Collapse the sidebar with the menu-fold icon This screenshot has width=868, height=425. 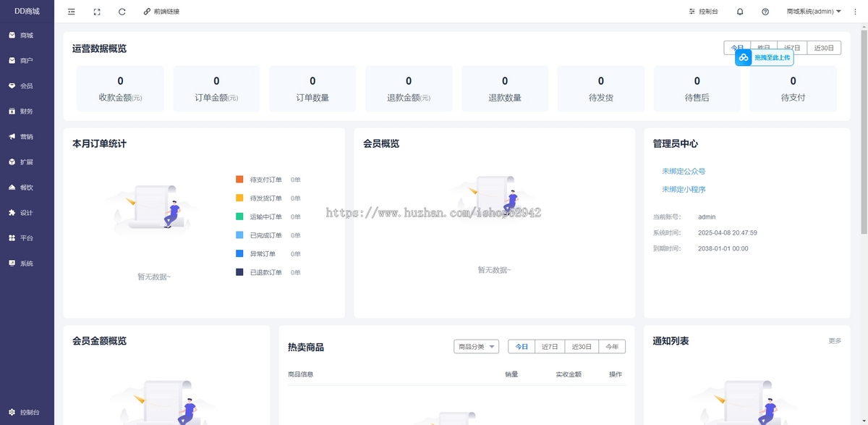pos(71,12)
